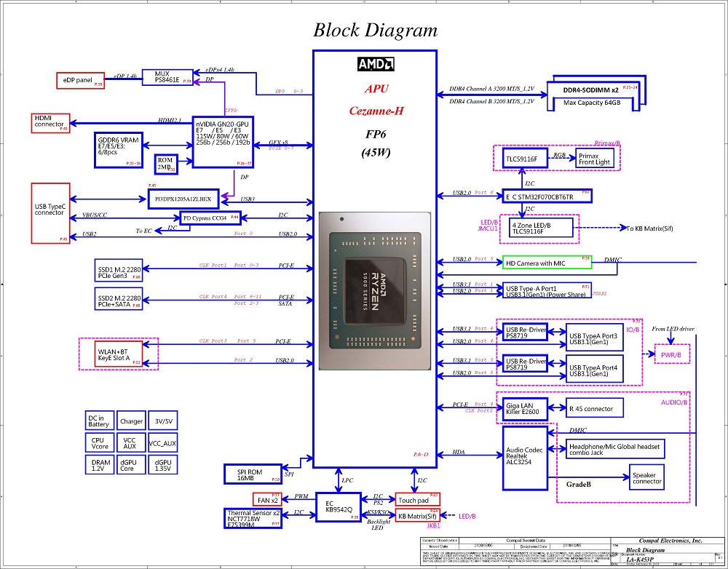Select the eDP panel block
Viewport: 728px width, 569px height.
80,80
